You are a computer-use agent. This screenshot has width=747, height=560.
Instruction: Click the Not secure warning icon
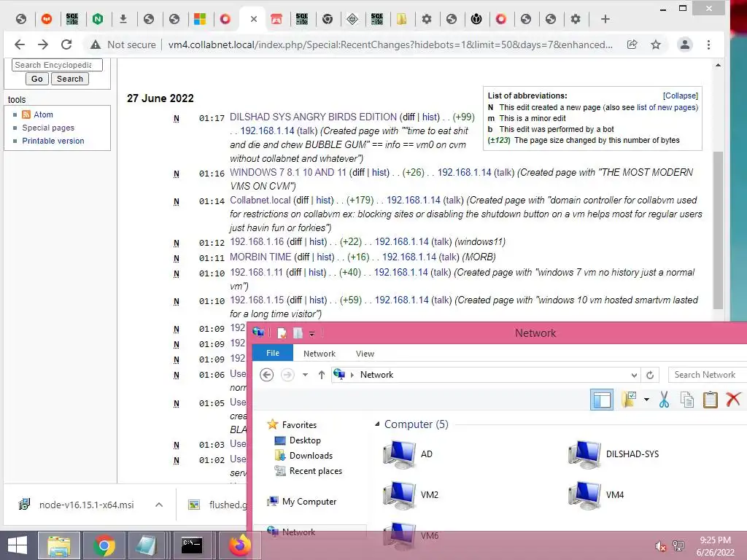pos(96,44)
